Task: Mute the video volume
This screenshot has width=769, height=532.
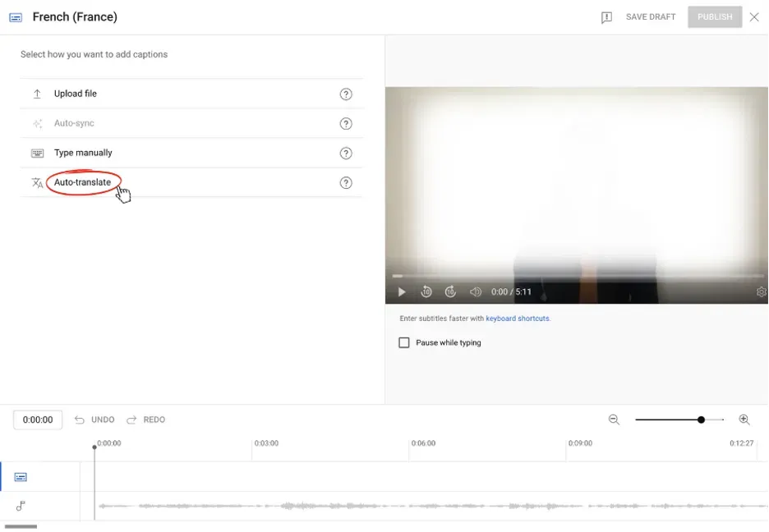Action: click(475, 292)
